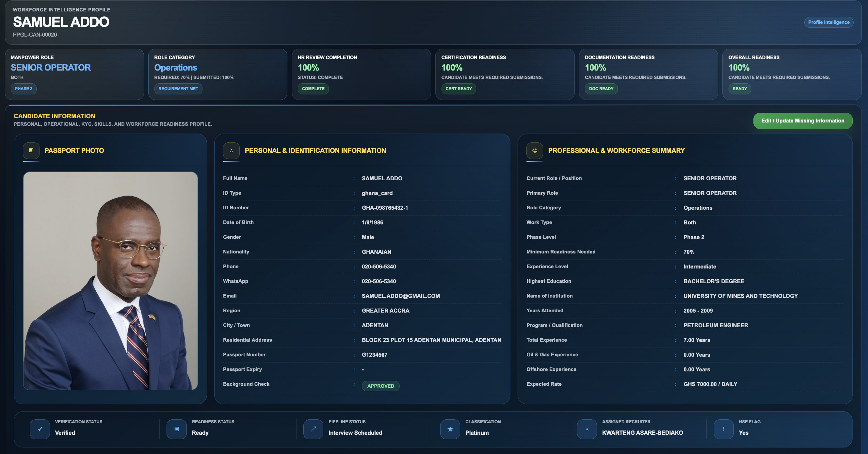Click the Pipeline Status arrow icon
This screenshot has height=454, width=868.
coord(313,429)
